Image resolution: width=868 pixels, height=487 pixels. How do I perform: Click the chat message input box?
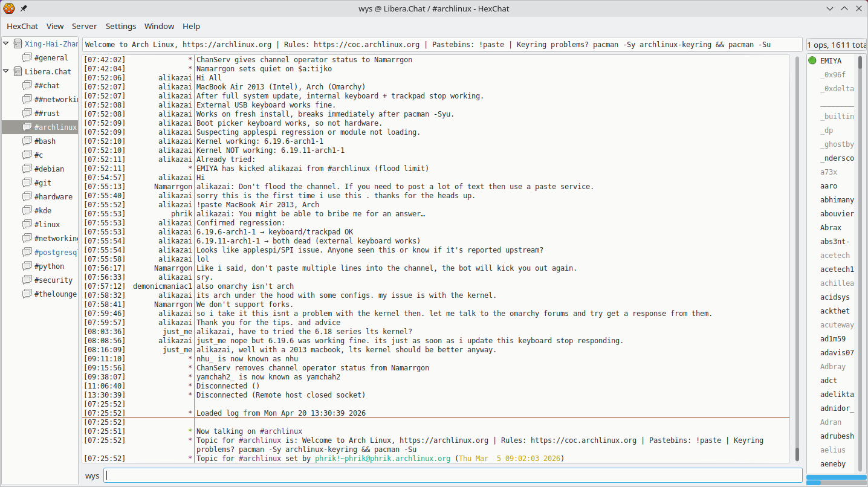tap(452, 476)
